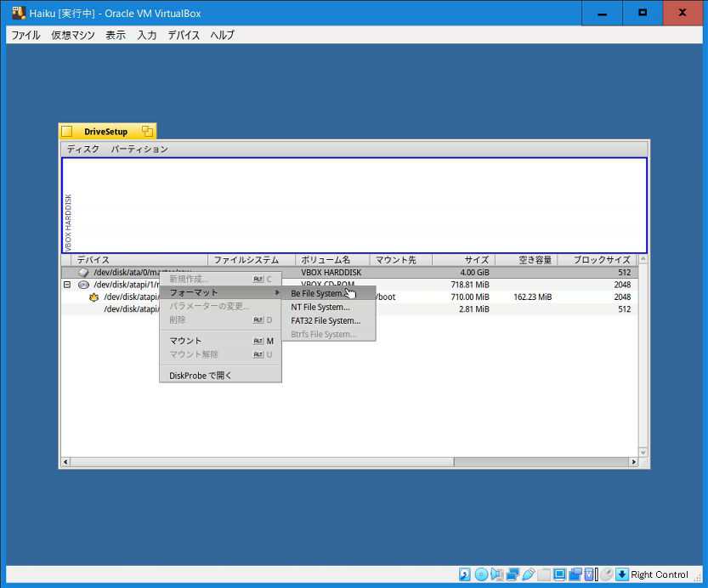Viewport: 708px width, 588px height.
Task: Click the 710.00 MiB size cell
Action: click(470, 297)
